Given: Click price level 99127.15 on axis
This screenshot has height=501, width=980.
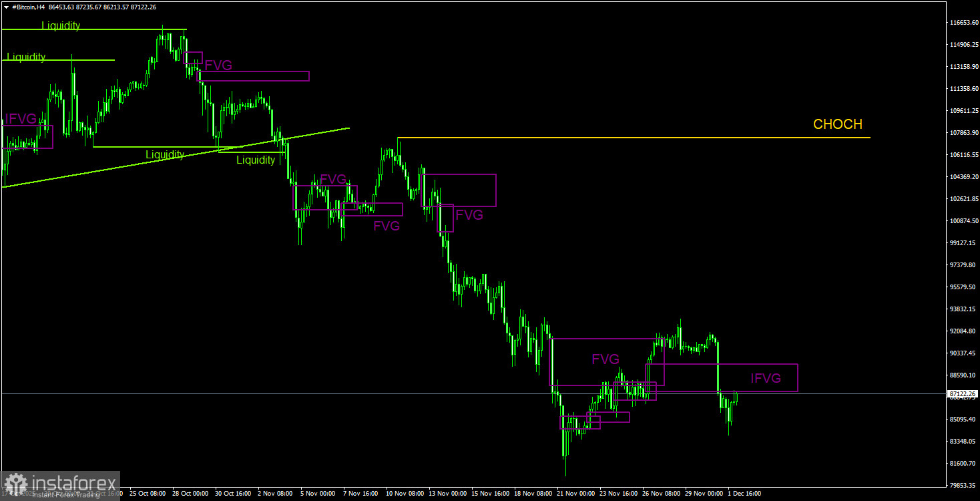Looking at the screenshot, I should point(963,243).
